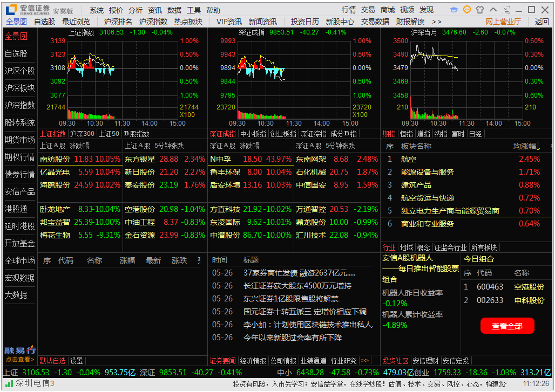The image size is (555, 392).
Task: Select 期货市场 in the left sidebar
Action: point(20,140)
